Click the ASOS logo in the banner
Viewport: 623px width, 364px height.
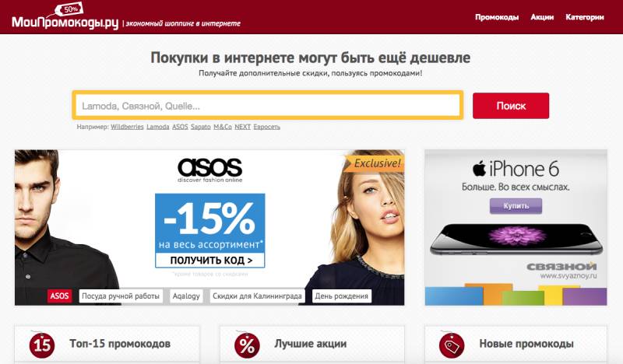[209, 170]
